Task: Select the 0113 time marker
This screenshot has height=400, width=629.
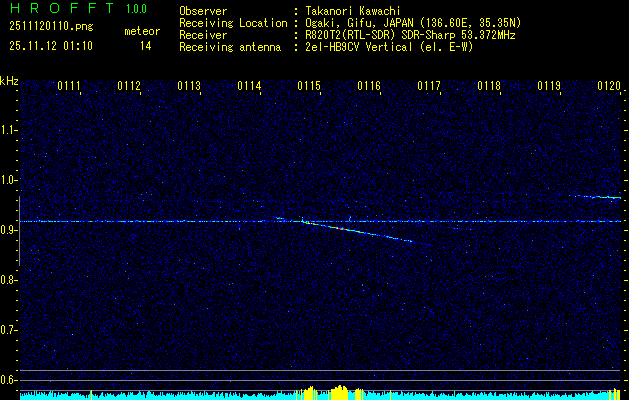Action: pos(189,86)
